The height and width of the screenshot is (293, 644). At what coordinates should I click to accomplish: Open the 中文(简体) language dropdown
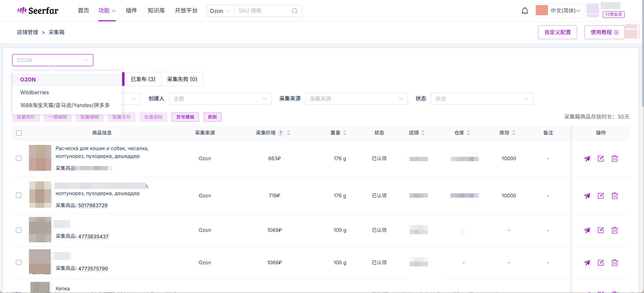tap(566, 10)
